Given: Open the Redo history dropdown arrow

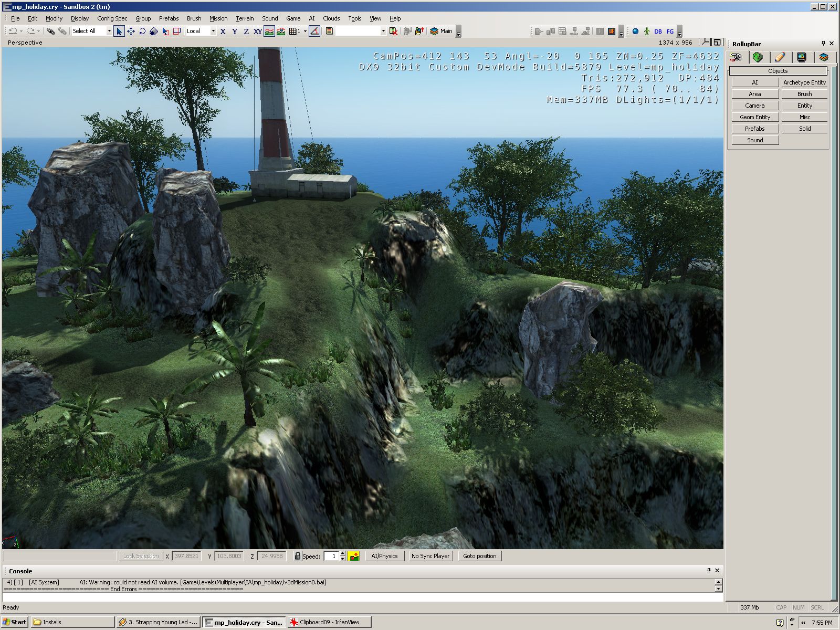Looking at the screenshot, I should [x=38, y=31].
